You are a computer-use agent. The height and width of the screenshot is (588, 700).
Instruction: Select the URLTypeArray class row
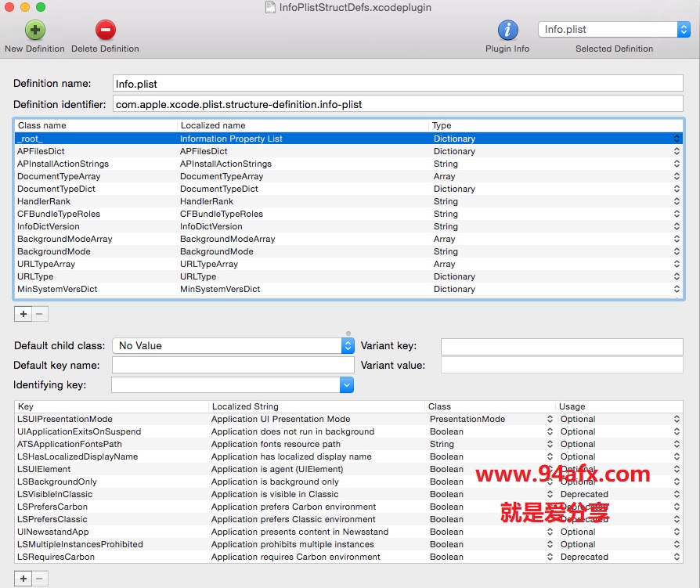[x=348, y=263]
